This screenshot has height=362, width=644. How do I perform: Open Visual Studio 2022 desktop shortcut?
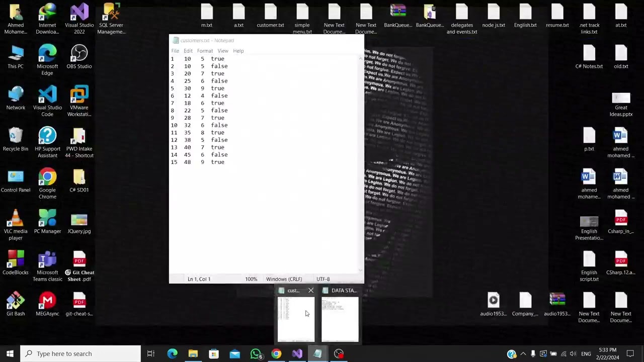click(79, 19)
